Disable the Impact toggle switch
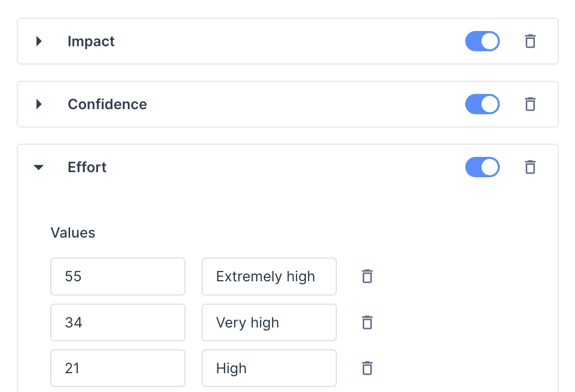 point(482,41)
